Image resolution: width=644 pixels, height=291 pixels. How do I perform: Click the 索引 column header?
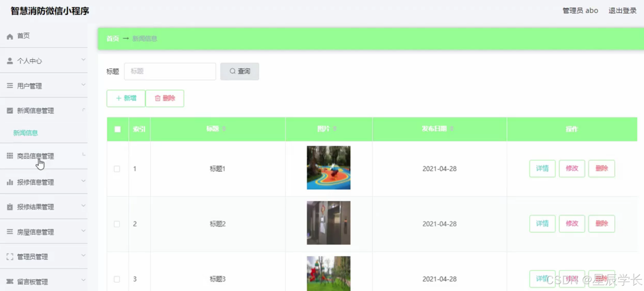tap(139, 129)
